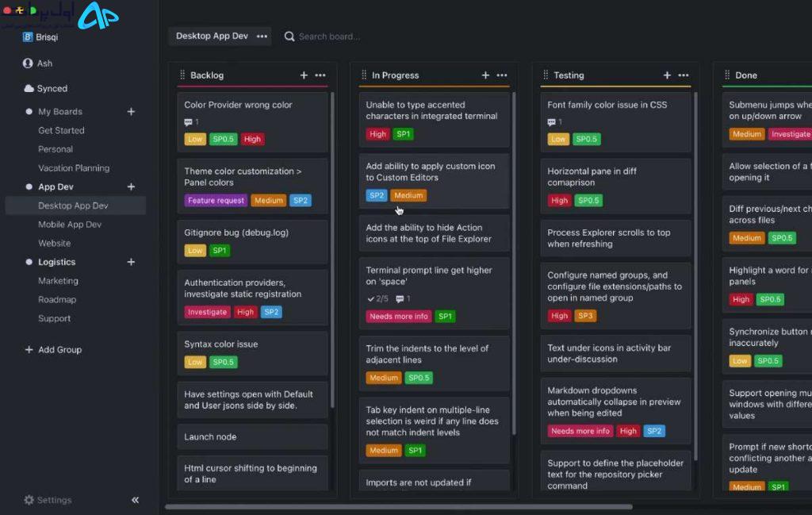This screenshot has height=515, width=812.
Task: Click the Desktop App Dev board title
Action: (212, 36)
